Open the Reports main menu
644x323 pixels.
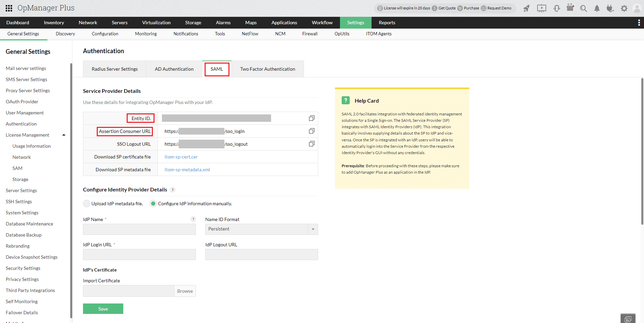[387, 23]
